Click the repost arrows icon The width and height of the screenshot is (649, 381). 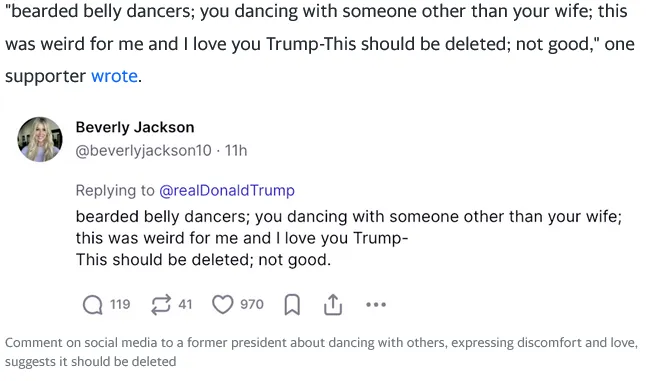161,305
